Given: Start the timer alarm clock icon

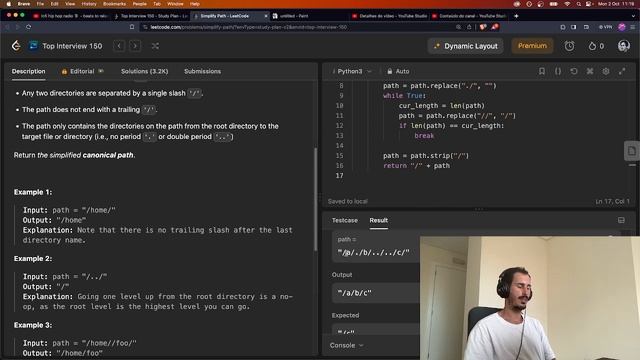Looking at the screenshot, I should 569,46.
